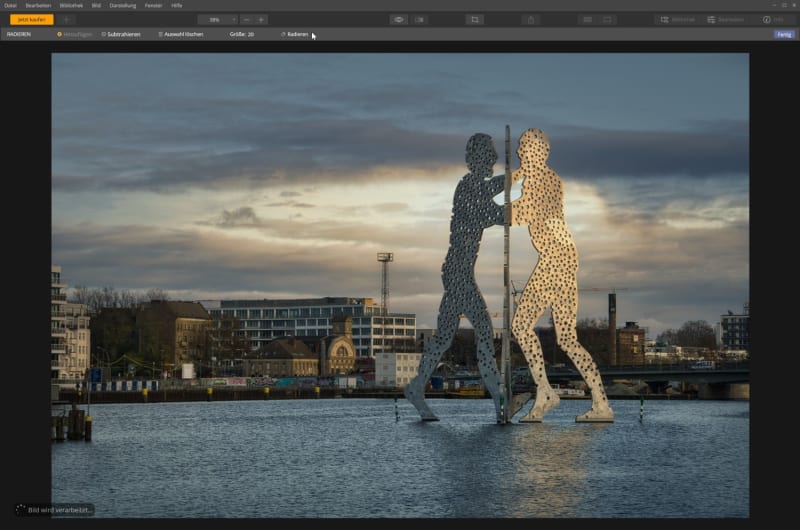Open the Bibliothek panel tab
Viewport: 800px width, 530px height.
coord(678,19)
